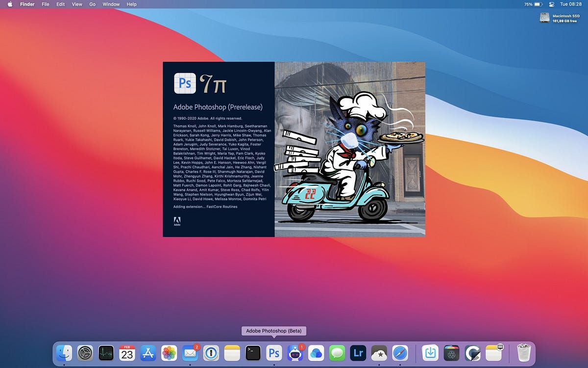588x368 pixels.
Task: Launch 1Password from the Dock
Action: (211, 353)
